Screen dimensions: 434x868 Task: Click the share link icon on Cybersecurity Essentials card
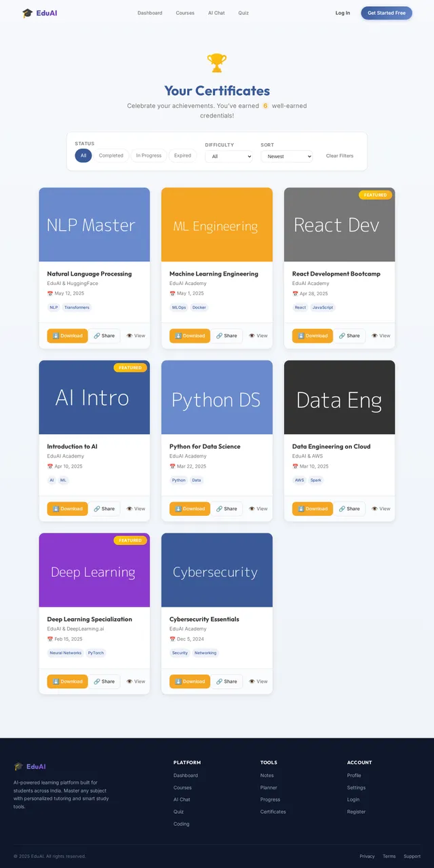[x=220, y=681]
